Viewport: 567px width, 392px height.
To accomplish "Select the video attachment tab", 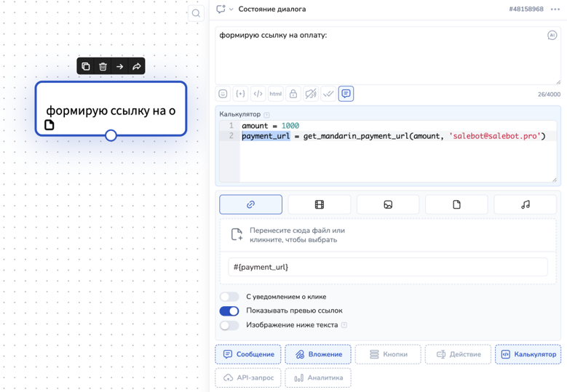I will (x=320, y=204).
